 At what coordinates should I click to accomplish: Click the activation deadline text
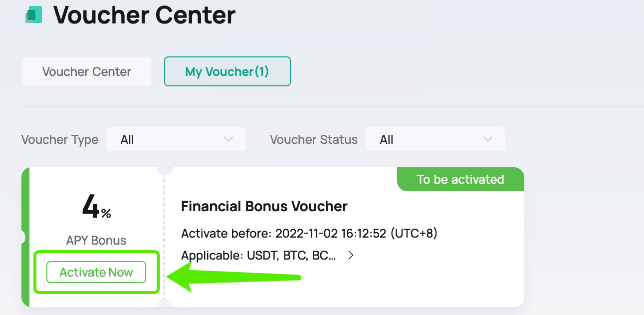(309, 233)
